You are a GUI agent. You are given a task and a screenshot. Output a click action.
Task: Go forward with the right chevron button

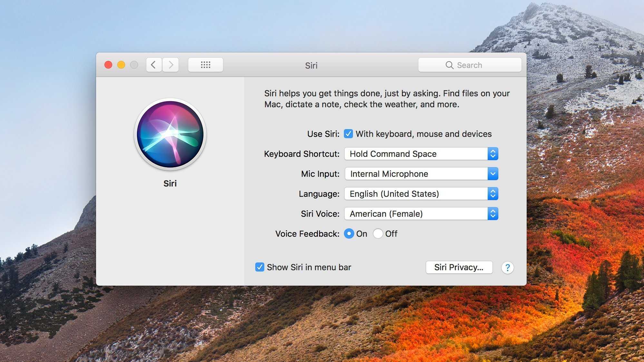[171, 65]
